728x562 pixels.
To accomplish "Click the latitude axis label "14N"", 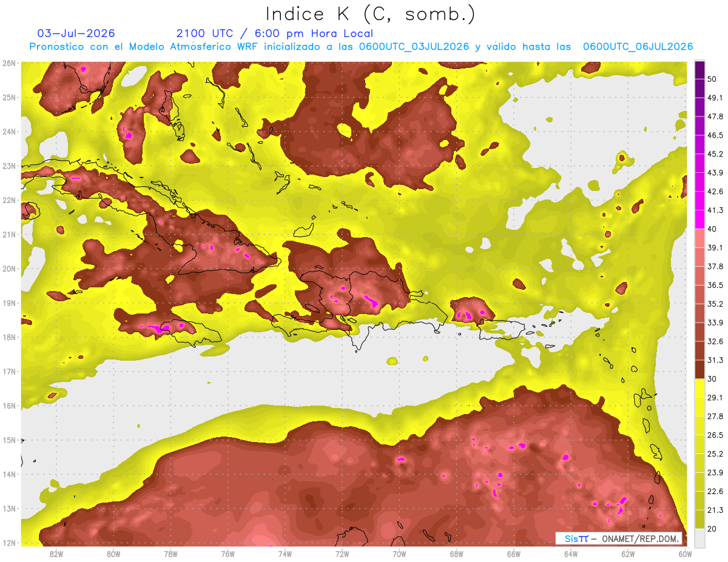I will click(9, 475).
